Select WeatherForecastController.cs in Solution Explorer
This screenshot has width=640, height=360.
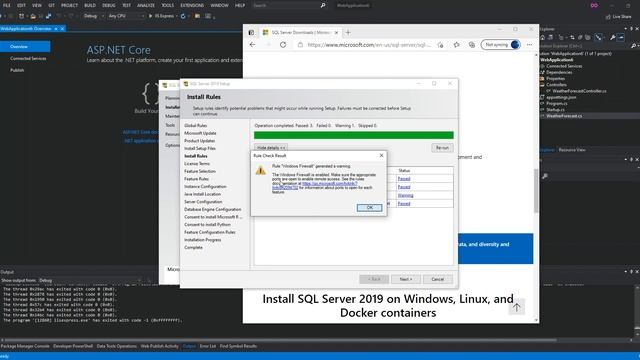(x=579, y=91)
